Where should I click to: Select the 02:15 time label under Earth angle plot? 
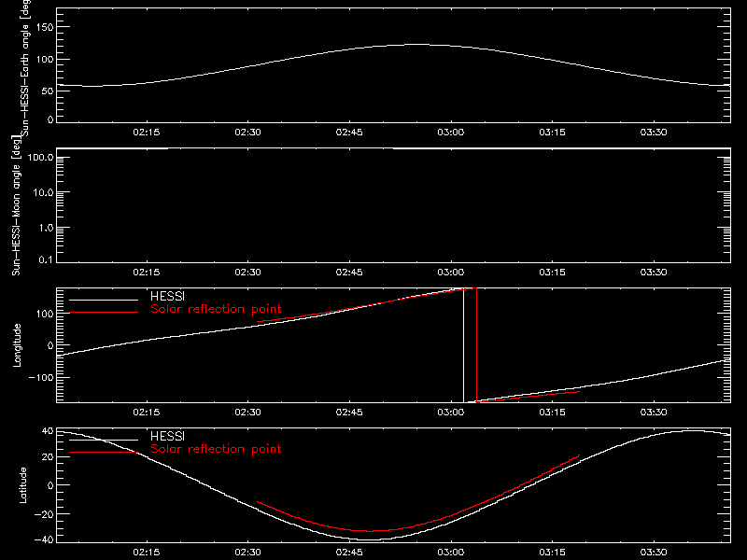[147, 132]
